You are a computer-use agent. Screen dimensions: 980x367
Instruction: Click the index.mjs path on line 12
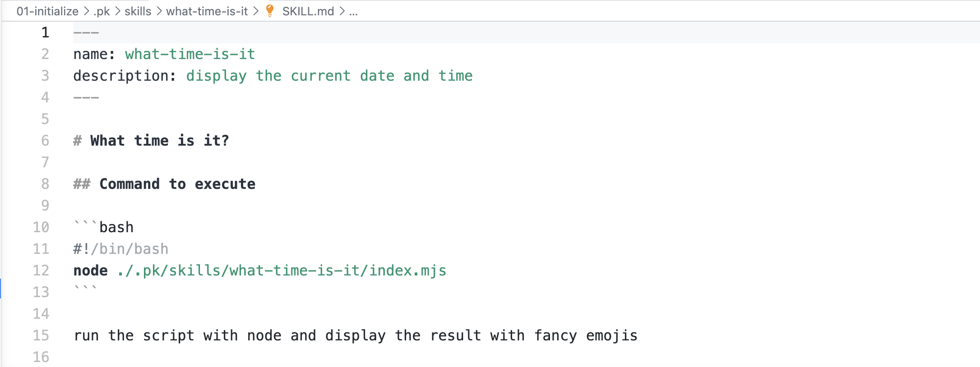click(282, 271)
